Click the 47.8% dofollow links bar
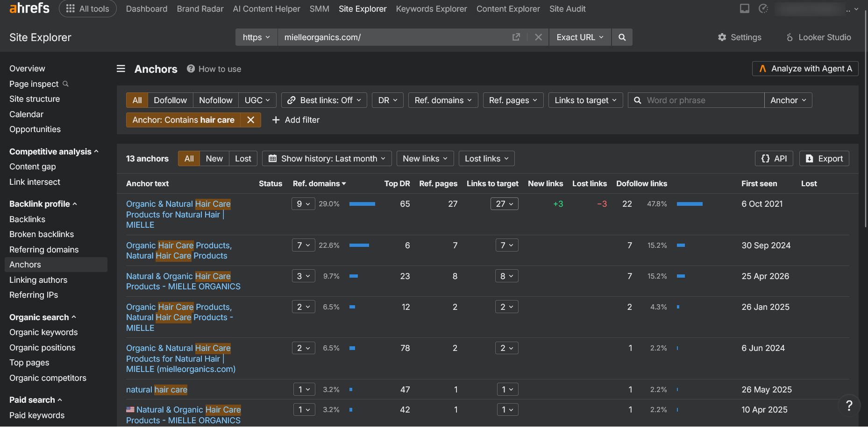Image resolution: width=868 pixels, height=427 pixels. [690, 204]
